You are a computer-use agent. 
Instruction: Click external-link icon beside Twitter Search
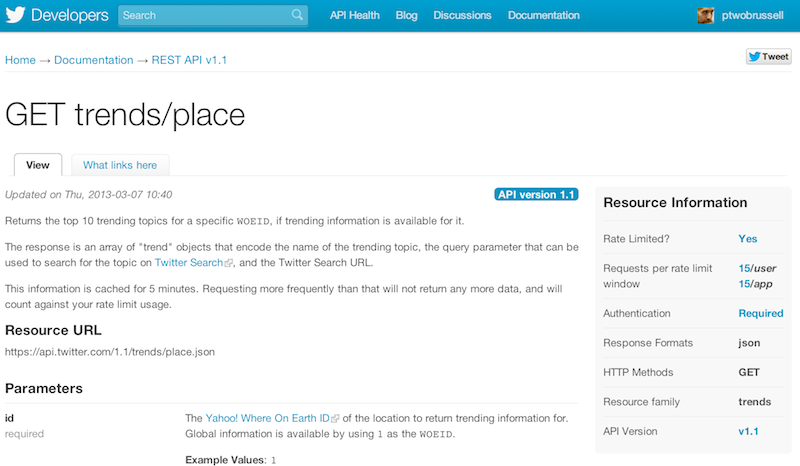(229, 263)
